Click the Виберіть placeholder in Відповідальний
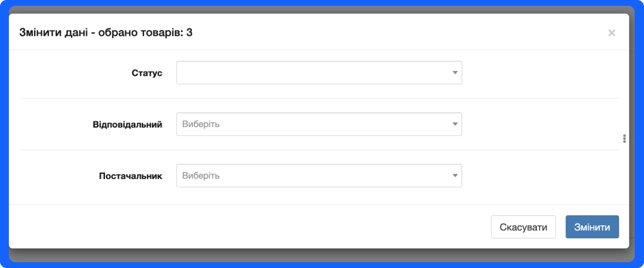This screenshot has width=644, height=268. pos(201,124)
